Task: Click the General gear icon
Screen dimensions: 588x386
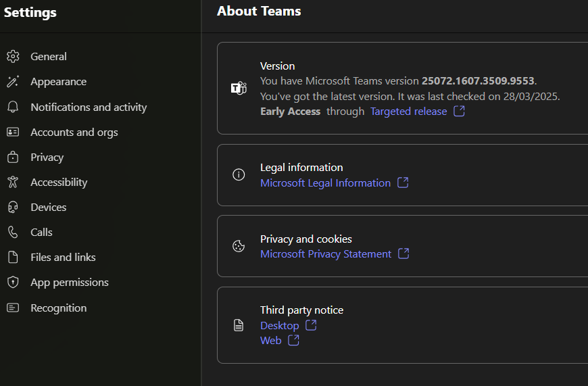Action: (x=13, y=57)
